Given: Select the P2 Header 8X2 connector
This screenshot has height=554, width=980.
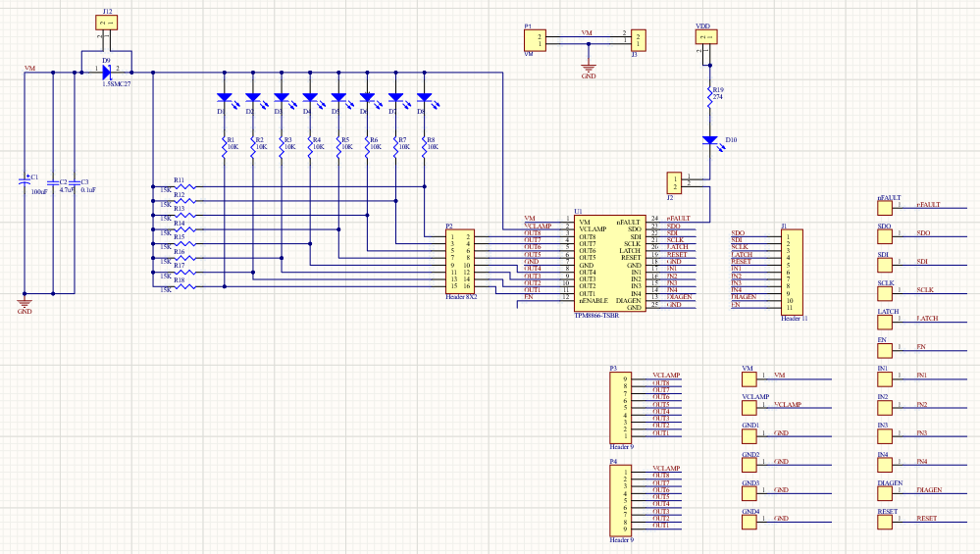Looking at the screenshot, I should coord(460,262).
